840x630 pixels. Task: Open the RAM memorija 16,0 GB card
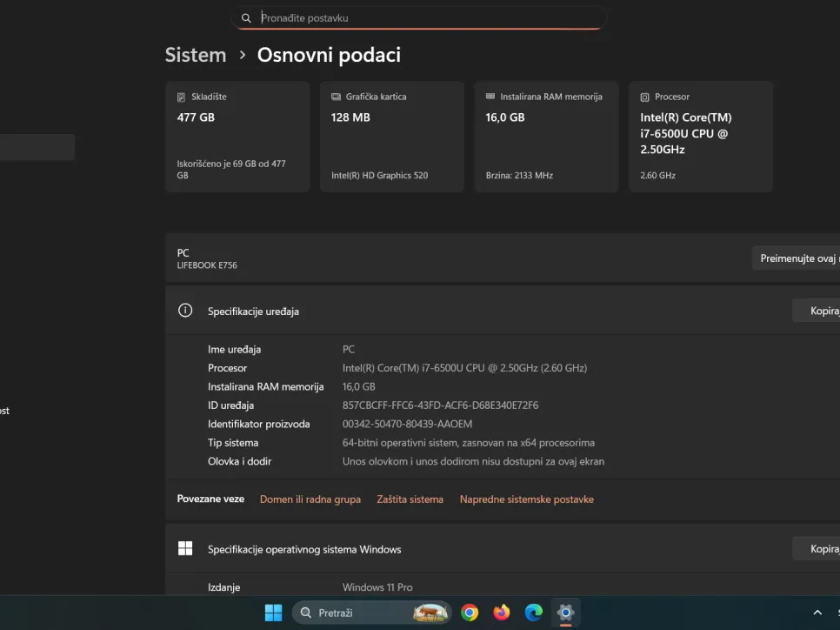546,137
